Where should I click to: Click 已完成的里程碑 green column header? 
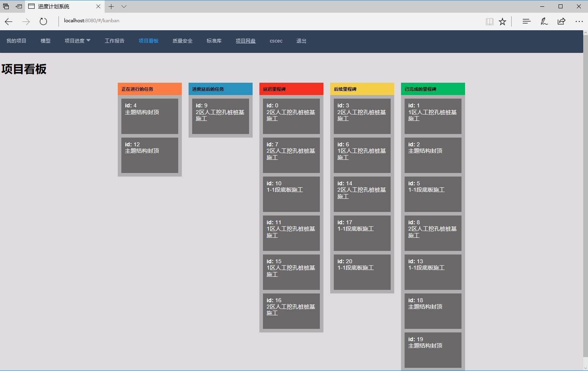(433, 89)
